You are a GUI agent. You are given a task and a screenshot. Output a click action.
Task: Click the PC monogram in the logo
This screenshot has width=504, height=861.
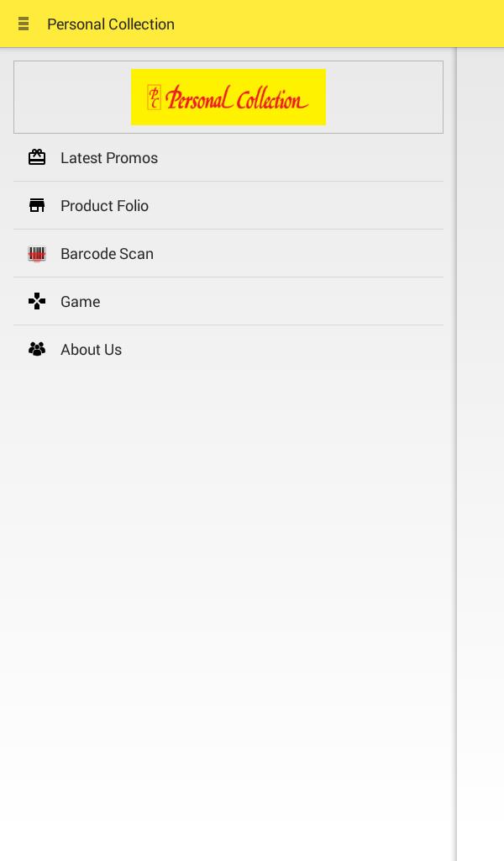(154, 98)
